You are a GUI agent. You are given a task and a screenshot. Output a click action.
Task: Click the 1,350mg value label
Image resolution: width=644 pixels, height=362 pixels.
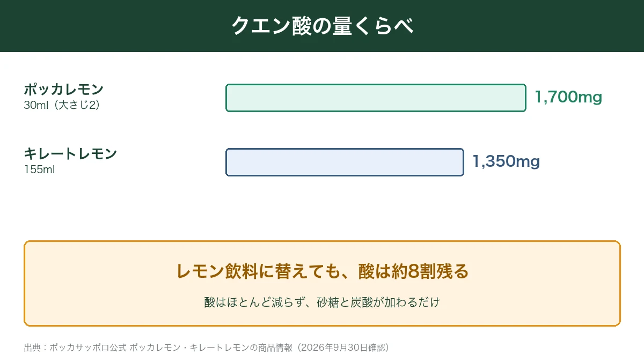click(506, 161)
